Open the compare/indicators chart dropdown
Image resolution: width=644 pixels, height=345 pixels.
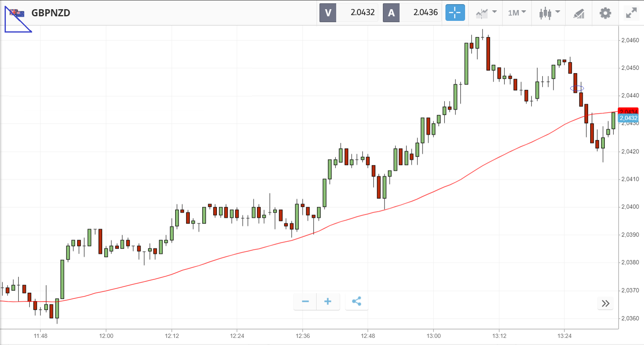click(486, 13)
